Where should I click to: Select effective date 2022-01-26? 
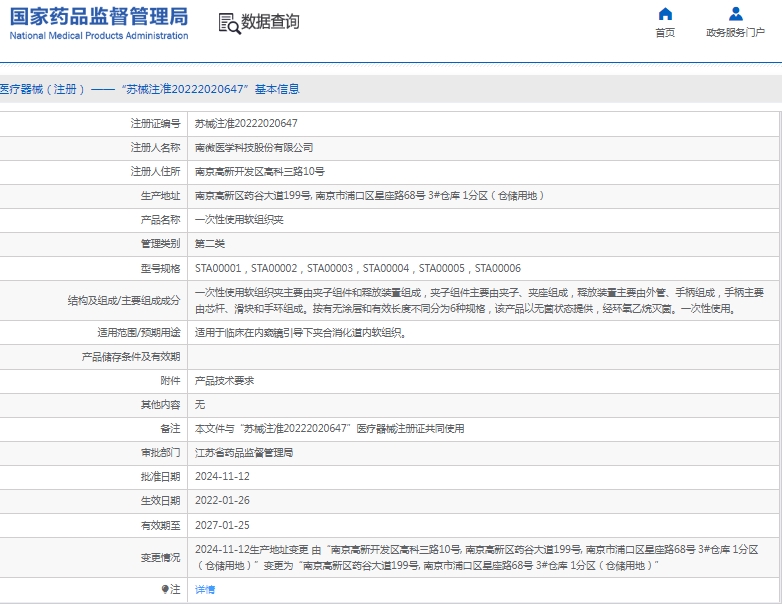pyautogui.click(x=222, y=501)
